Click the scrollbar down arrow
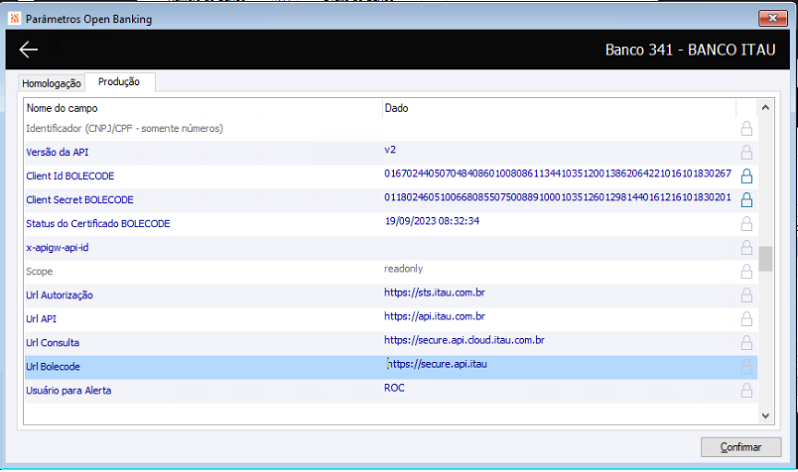The width and height of the screenshot is (798, 472). click(765, 415)
